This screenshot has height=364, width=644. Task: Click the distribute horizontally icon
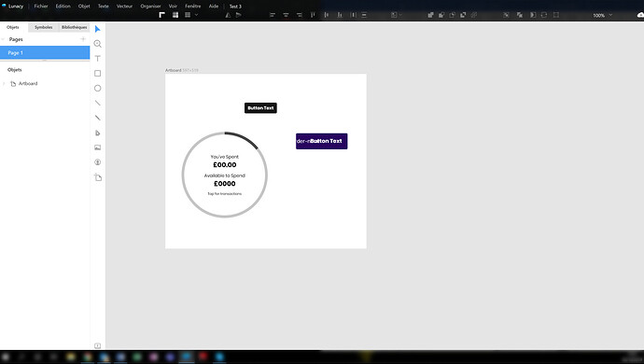click(353, 15)
